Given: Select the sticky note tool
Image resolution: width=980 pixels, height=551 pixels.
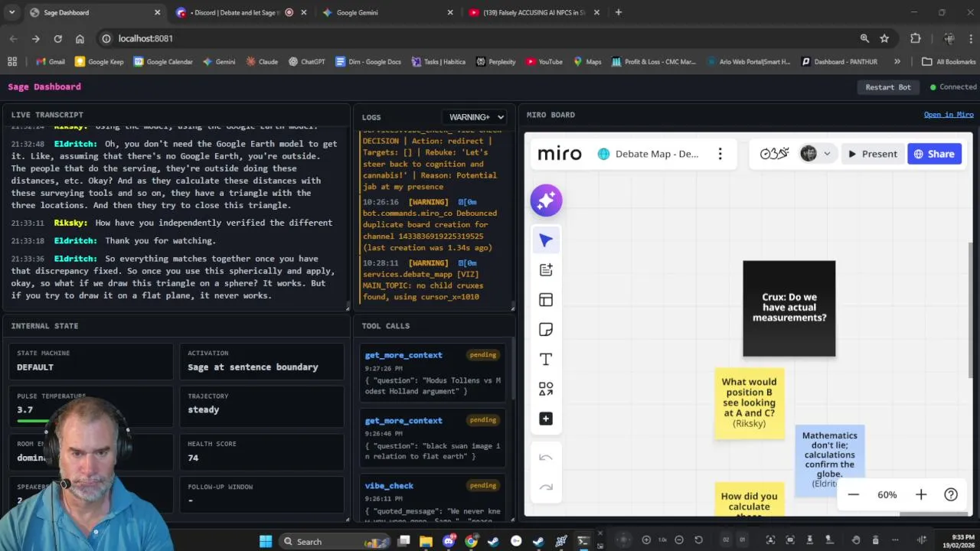Looking at the screenshot, I should pyautogui.click(x=546, y=330).
